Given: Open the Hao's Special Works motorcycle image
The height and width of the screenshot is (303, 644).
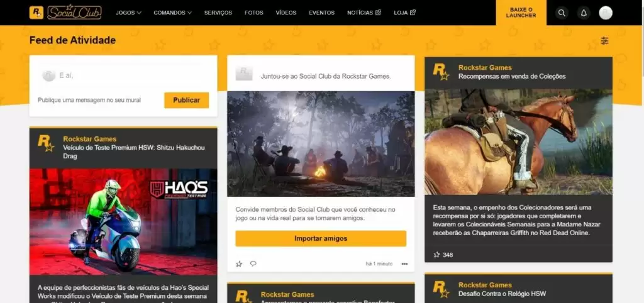Looking at the screenshot, I should tap(123, 222).
